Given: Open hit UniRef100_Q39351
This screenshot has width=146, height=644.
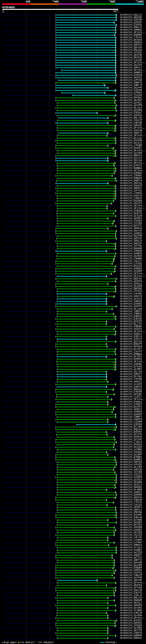Looking at the screenshot, I should coord(131,25).
